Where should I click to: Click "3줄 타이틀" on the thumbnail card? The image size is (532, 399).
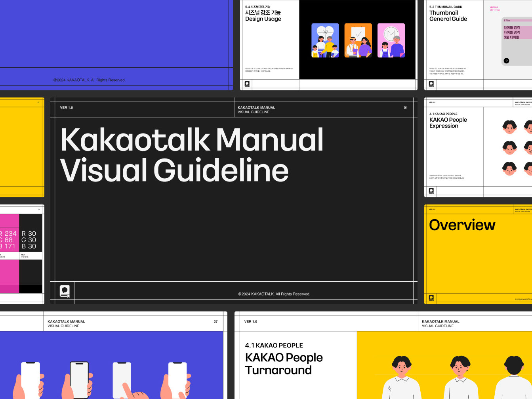(511, 37)
